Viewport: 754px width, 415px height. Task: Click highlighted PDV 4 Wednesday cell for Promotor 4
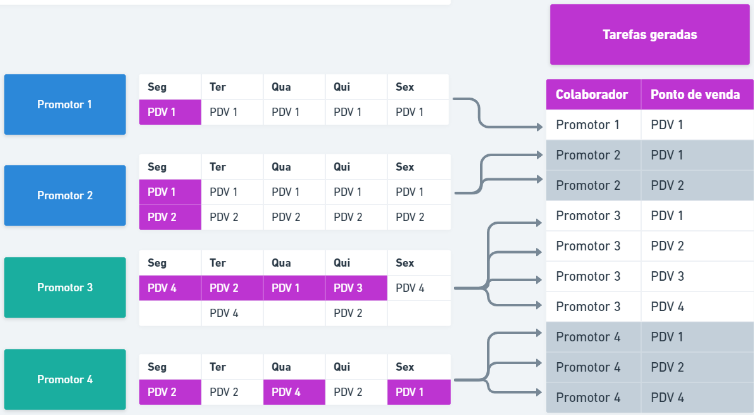click(x=293, y=392)
